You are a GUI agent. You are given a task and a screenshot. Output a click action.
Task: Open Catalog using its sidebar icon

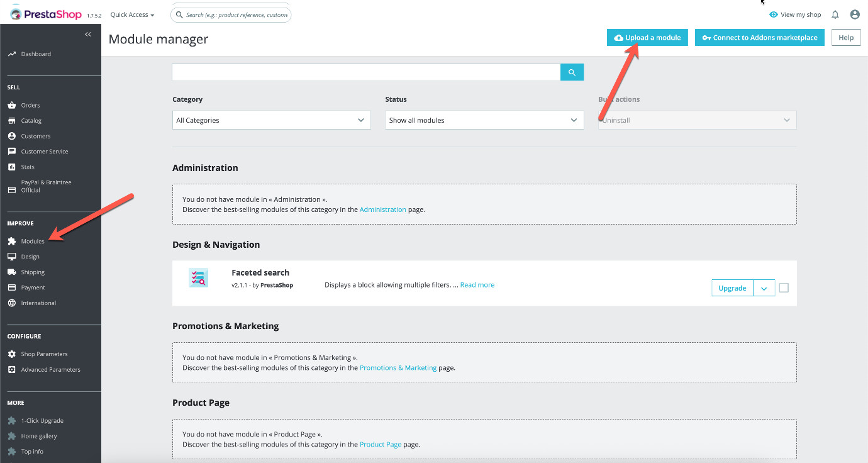11,120
